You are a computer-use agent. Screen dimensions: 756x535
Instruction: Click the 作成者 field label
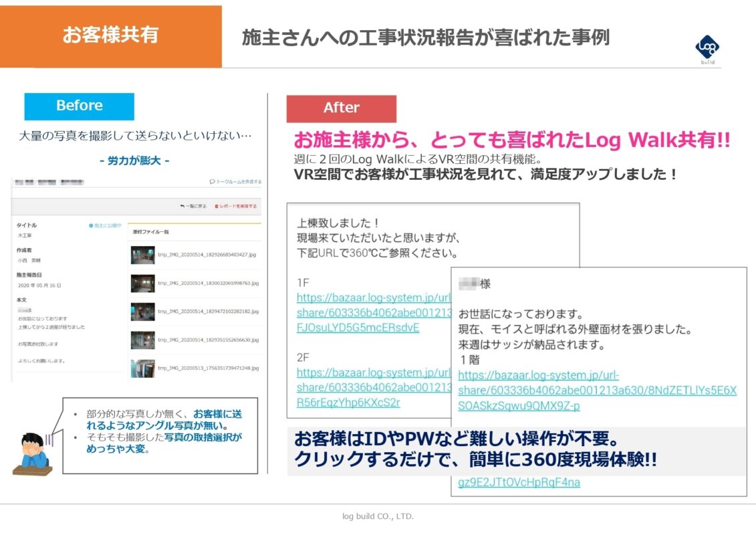coord(24,250)
